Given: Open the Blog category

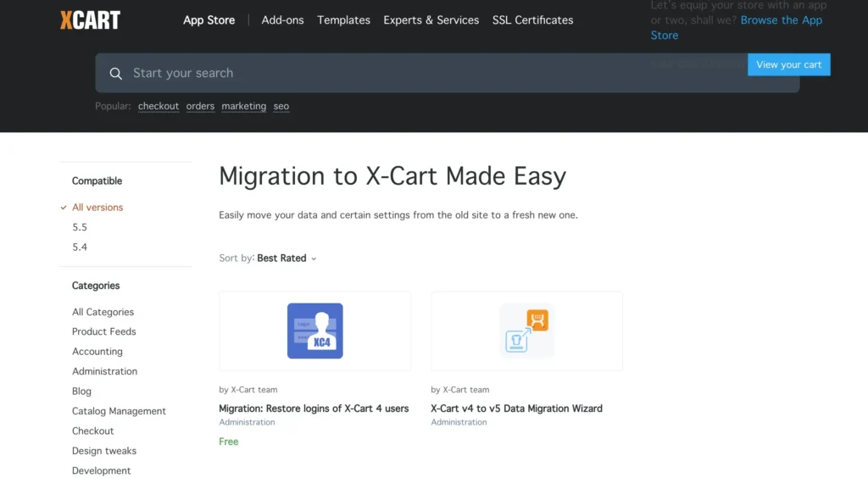Looking at the screenshot, I should tap(81, 392).
